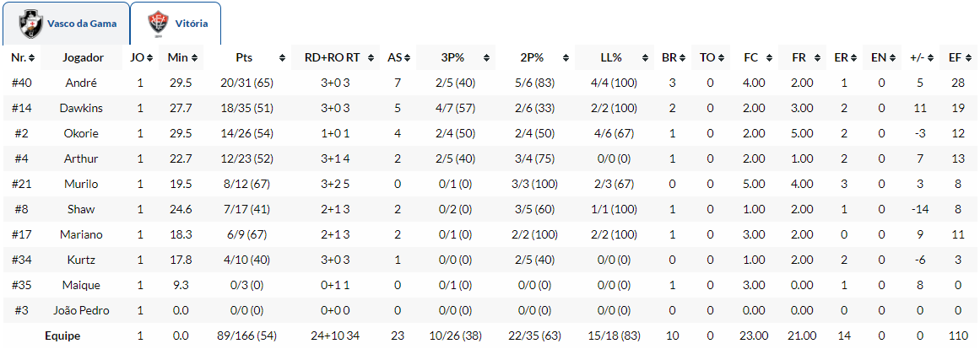Sort by minutes using Min arrows
This screenshot has width=980, height=349.
[194, 58]
